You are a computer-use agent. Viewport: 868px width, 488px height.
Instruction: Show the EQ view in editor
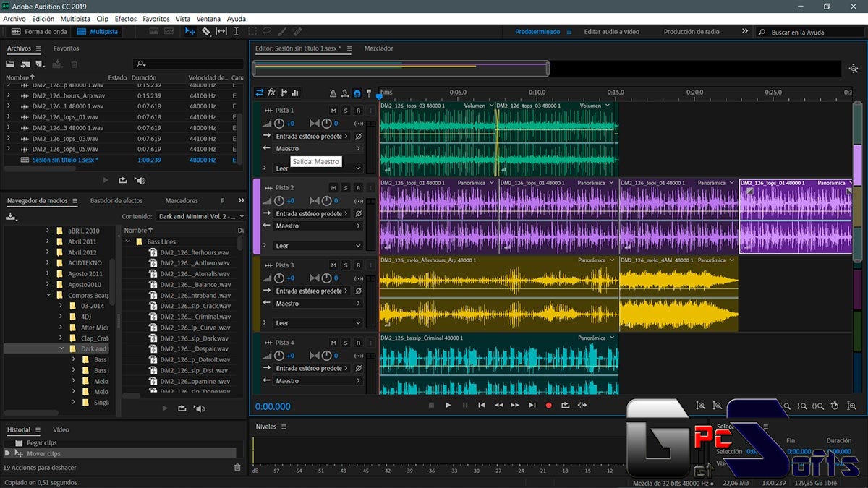(x=295, y=93)
